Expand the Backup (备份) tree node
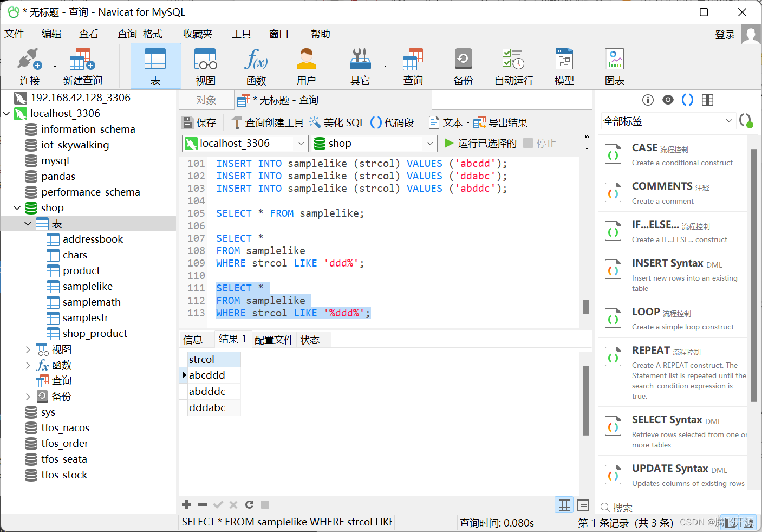The width and height of the screenshot is (762, 532). 28,397
